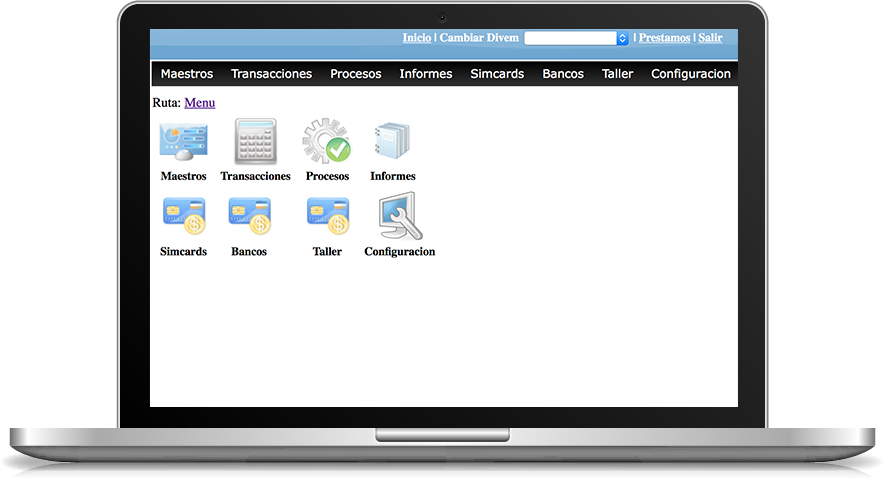Screen dimensions: 885x480
Task: Click the Bancos credit card icon
Action: click(249, 216)
